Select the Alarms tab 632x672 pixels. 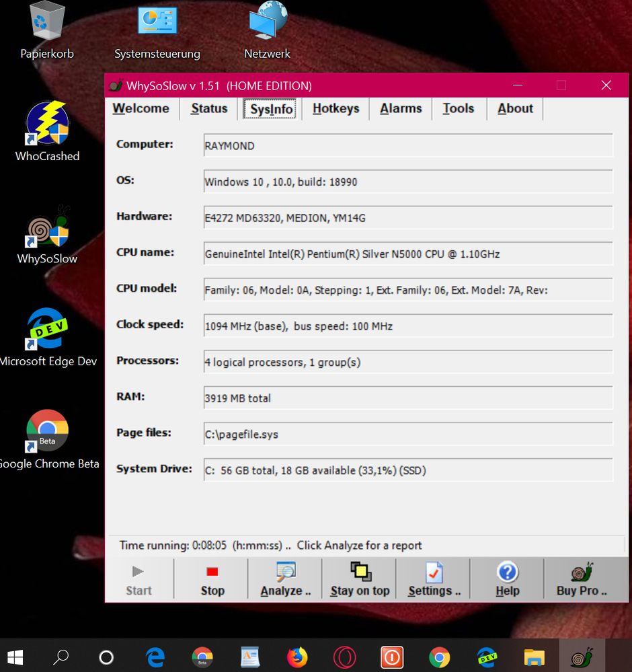[x=401, y=109]
